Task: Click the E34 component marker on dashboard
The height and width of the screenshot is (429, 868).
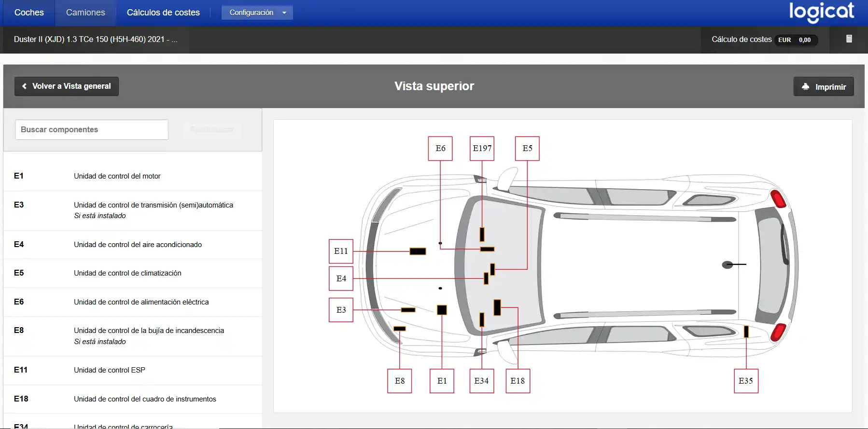Action: tap(482, 319)
